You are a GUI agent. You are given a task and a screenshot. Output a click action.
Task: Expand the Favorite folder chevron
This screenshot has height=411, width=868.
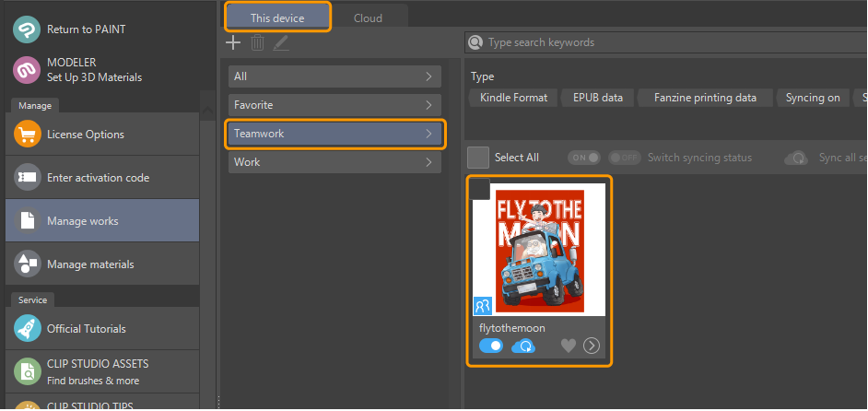[428, 105]
